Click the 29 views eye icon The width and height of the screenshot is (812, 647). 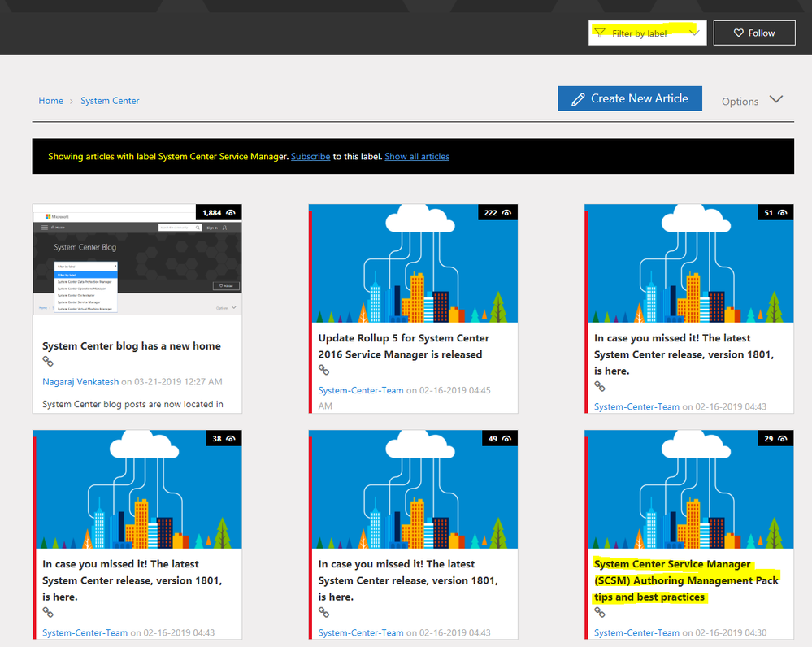783,439
